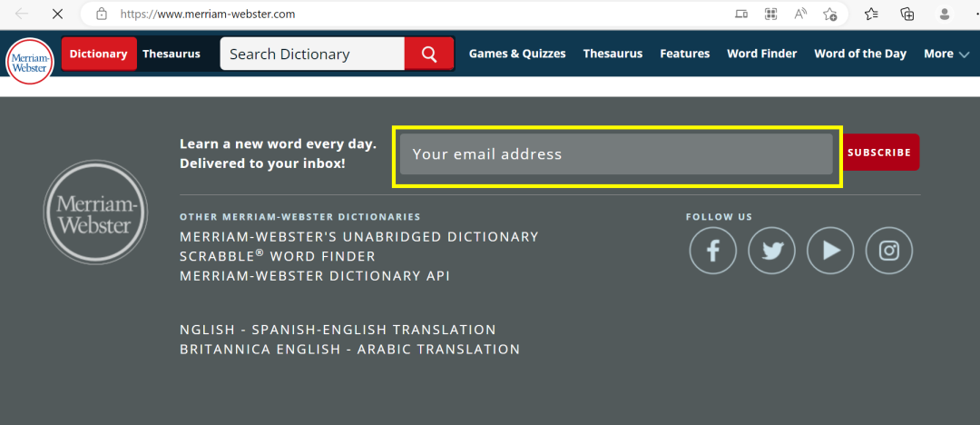The image size is (980, 425).
Task: Click the Your email address field
Action: pos(616,154)
